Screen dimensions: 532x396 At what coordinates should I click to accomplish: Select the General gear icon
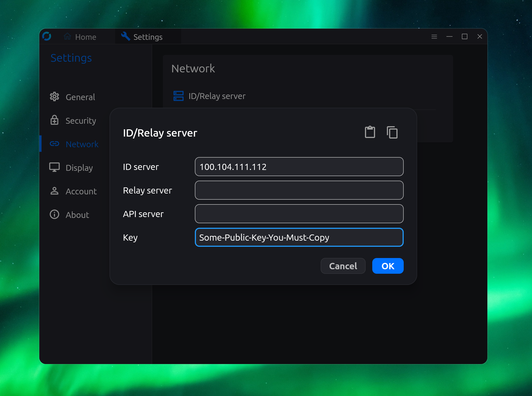tap(54, 97)
